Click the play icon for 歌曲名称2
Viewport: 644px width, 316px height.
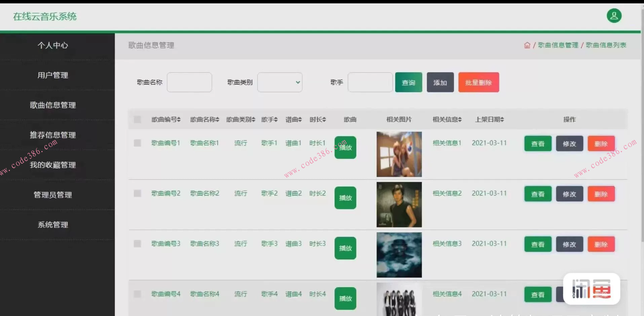345,198
